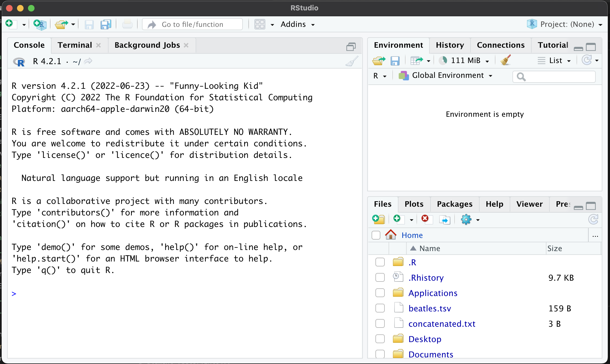Click the Home breadcrumb link
The width and height of the screenshot is (610, 364).
point(412,235)
